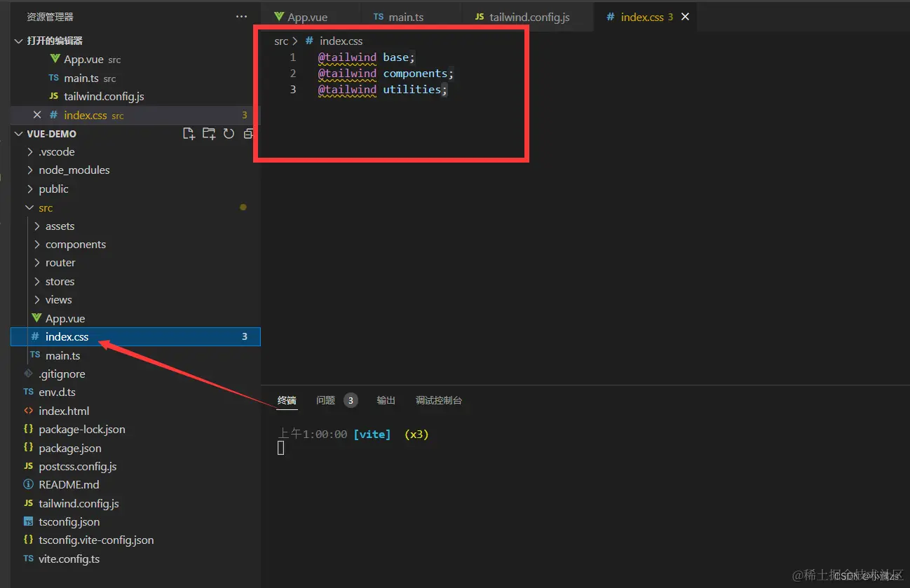
Task: Click TS icon beside main.ts in src
Action: 35,355
